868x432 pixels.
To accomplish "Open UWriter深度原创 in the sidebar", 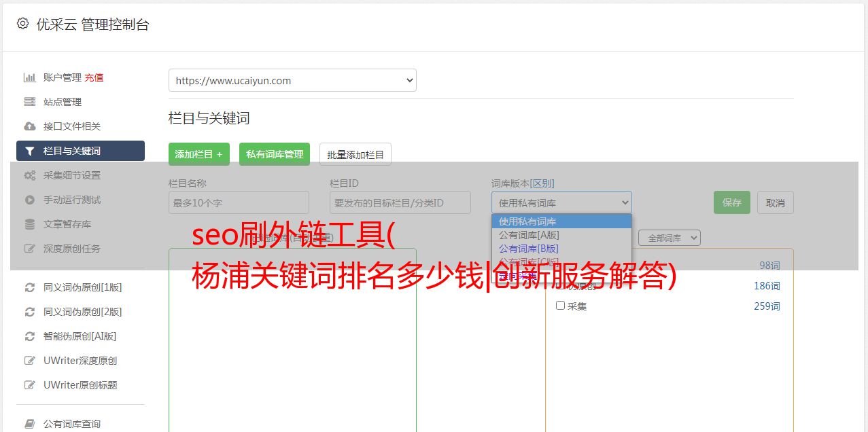I will click(80, 361).
